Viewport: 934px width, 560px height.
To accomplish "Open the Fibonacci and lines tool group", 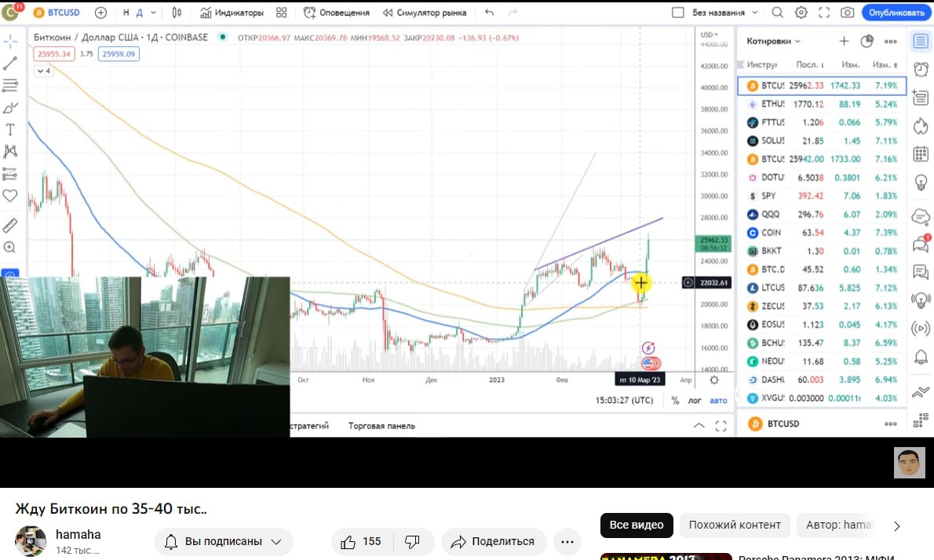I will pyautogui.click(x=10, y=85).
